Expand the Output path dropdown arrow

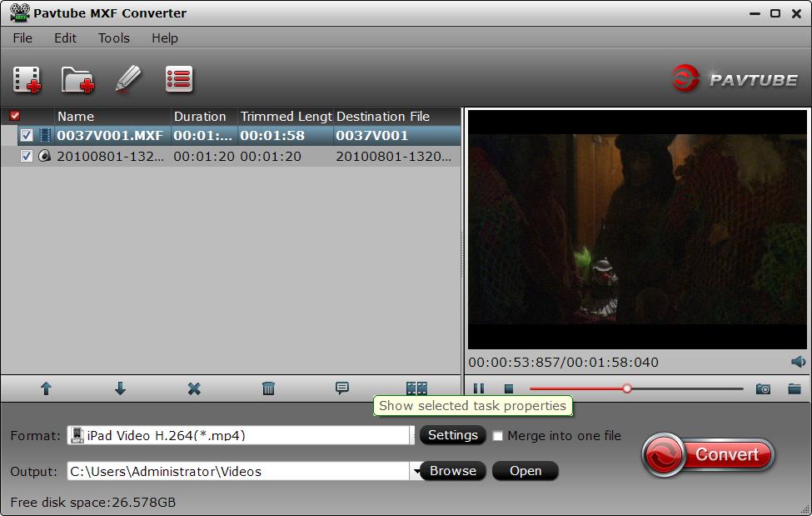pos(416,471)
